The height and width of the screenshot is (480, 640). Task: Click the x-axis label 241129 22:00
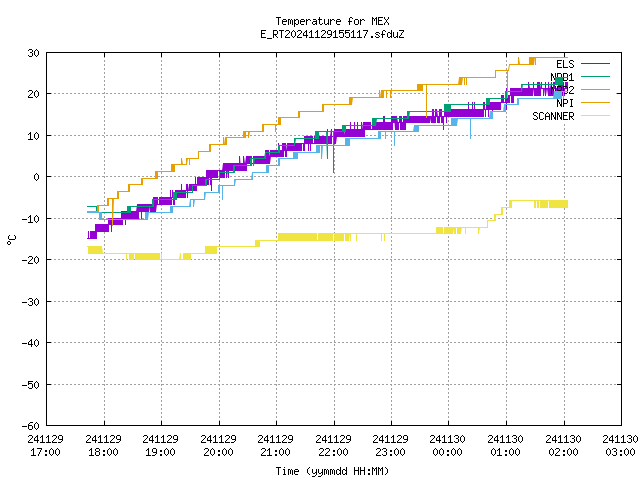pos(333,446)
